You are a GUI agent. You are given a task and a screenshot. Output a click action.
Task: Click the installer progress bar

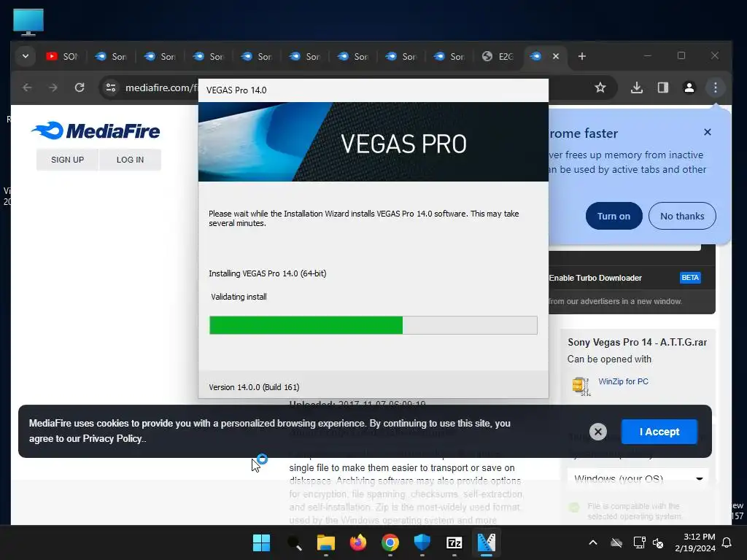point(373,324)
